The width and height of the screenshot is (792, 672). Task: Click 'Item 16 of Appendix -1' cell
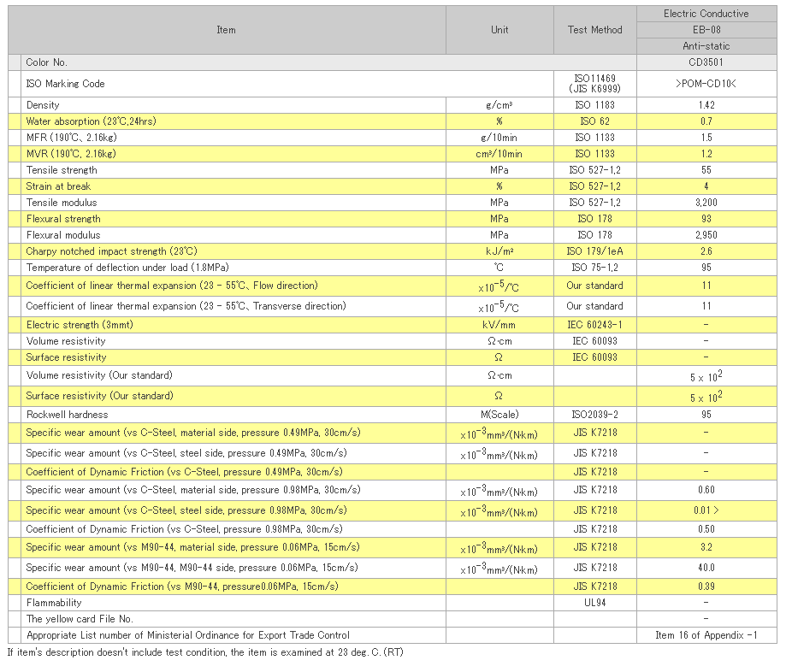[706, 635]
